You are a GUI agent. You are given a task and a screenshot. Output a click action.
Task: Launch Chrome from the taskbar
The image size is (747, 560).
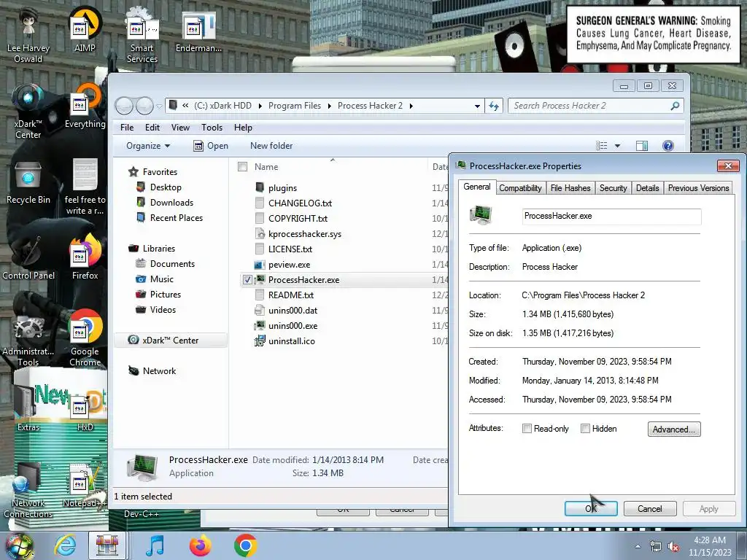coord(245,545)
